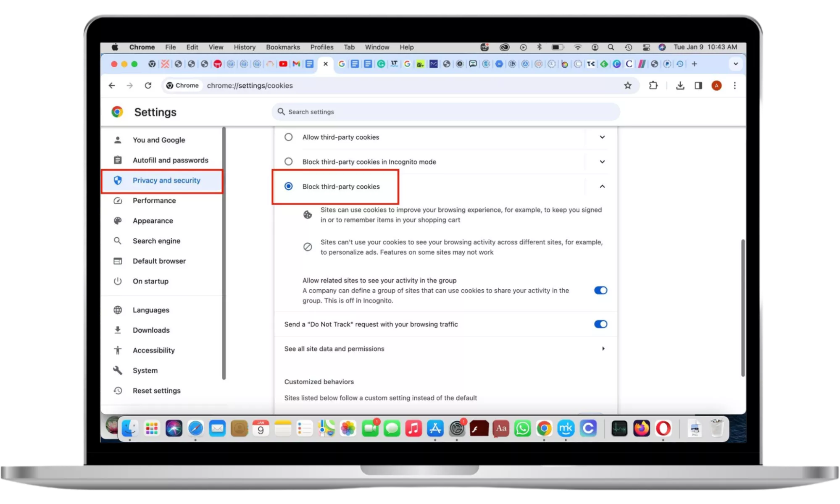This screenshot has height=504, width=840.
Task: Open System Settings gear in dock
Action: pos(457,428)
